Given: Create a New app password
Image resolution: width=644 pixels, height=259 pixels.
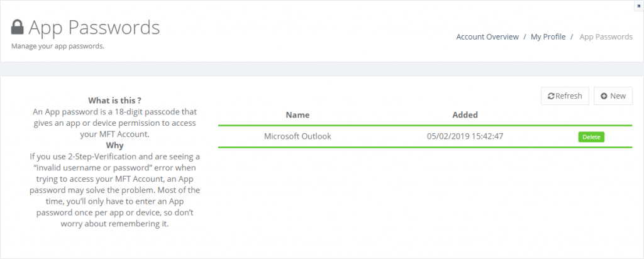Looking at the screenshot, I should coord(613,96).
